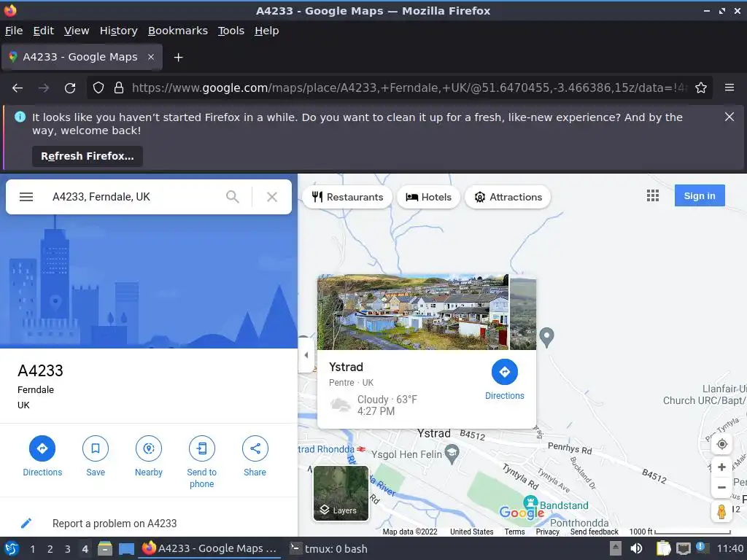Open the History menu
The image size is (747, 560).
[x=119, y=31]
